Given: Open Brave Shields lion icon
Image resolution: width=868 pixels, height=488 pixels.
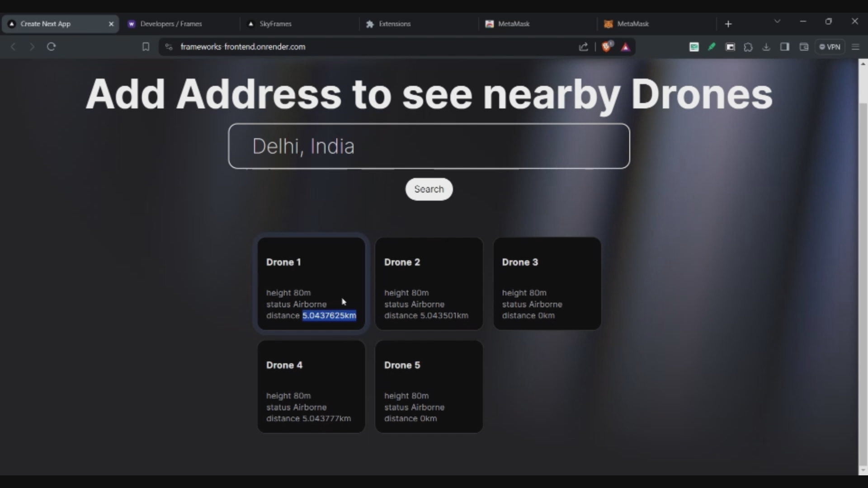Looking at the screenshot, I should (x=607, y=47).
